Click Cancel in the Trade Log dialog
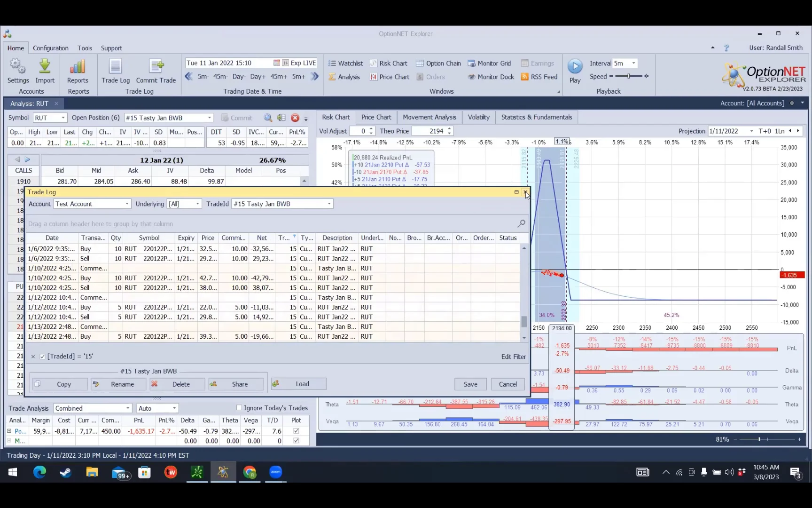 click(508, 384)
